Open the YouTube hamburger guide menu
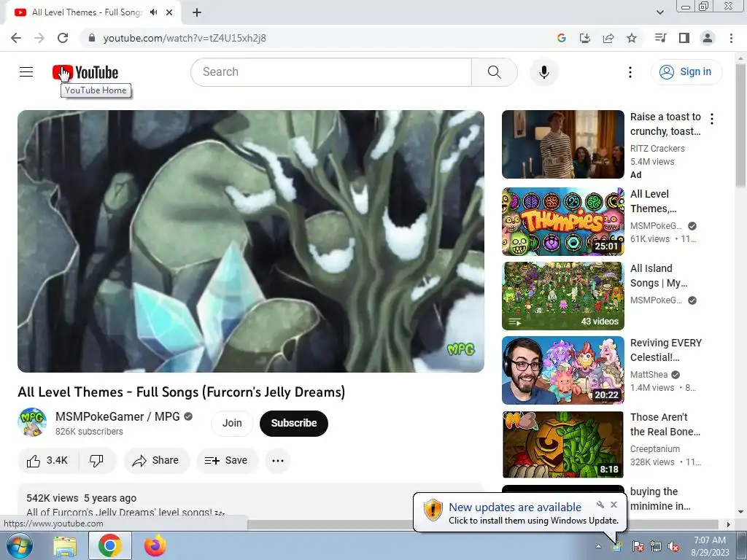 (26, 72)
